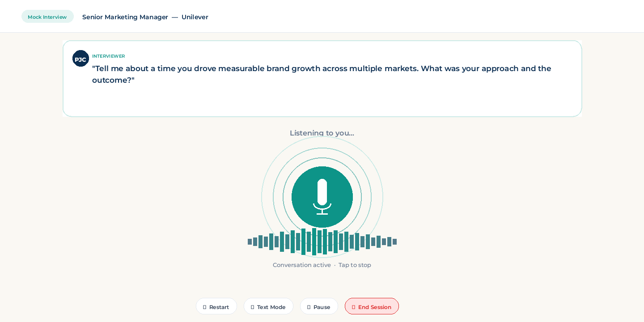
Task: Click the 'Tap to stop' hint text
Action: (355, 265)
